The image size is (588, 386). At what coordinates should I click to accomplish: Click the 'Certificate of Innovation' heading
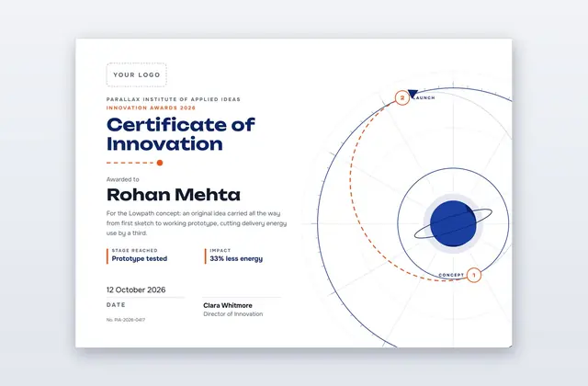[x=181, y=134]
